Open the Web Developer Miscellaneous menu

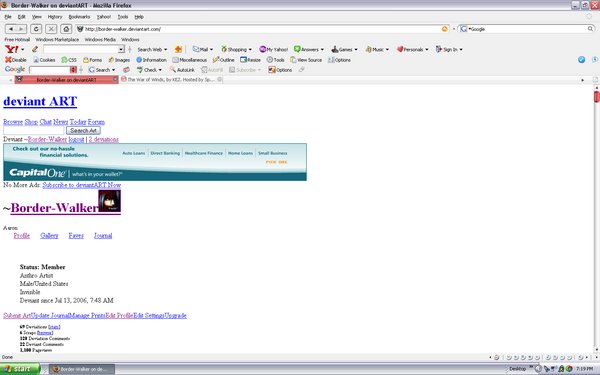pos(189,60)
